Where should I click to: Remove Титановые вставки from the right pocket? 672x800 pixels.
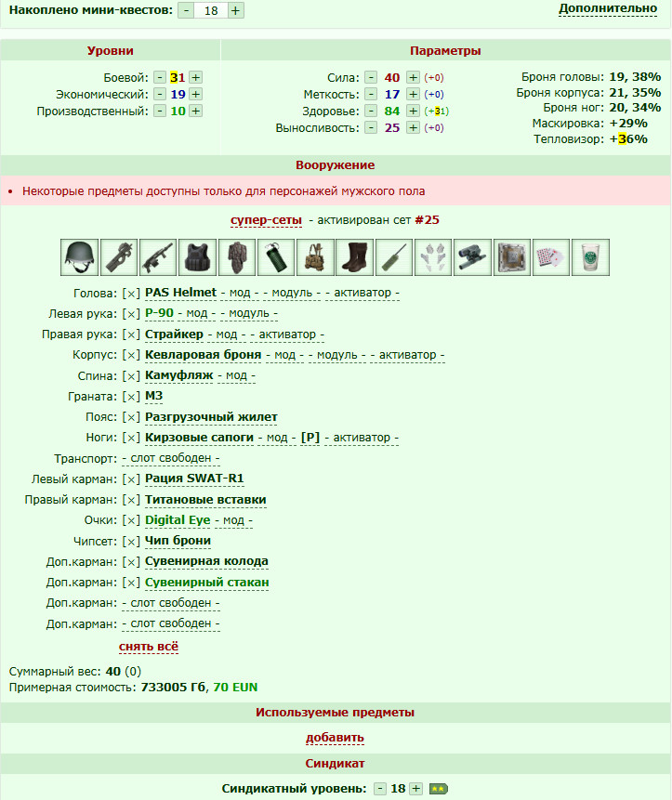[x=131, y=500]
